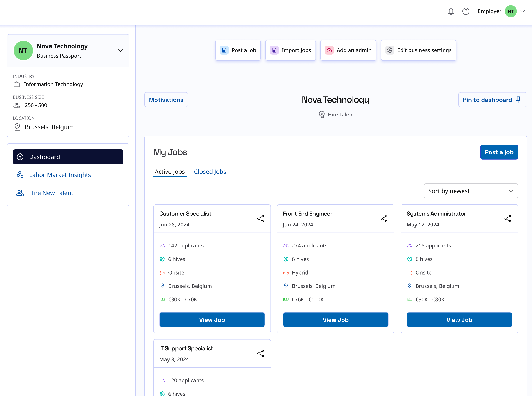532x396 pixels.
Task: Click the Labor Market Insights icon
Action: point(20,175)
